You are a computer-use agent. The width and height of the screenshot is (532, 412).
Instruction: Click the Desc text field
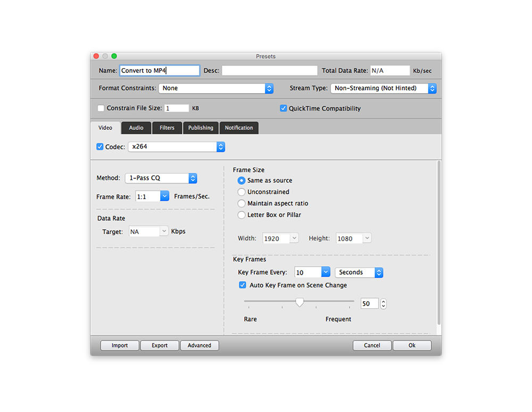270,71
